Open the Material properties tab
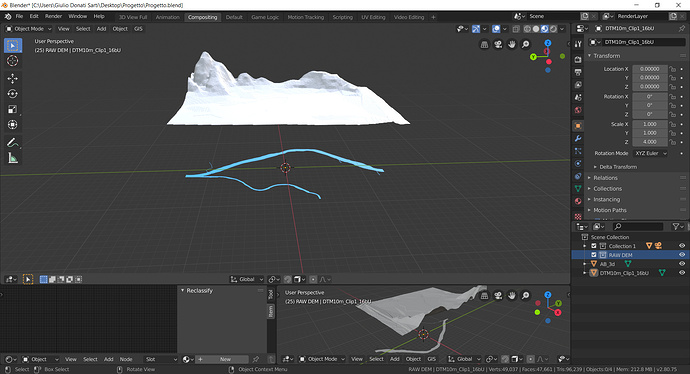 tap(578, 201)
